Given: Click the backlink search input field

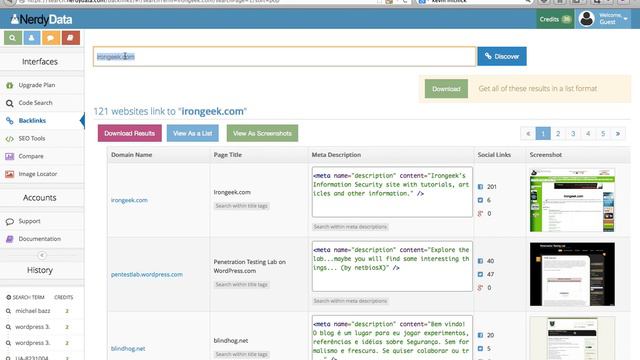Looking at the screenshot, I should pyautogui.click(x=284, y=56).
